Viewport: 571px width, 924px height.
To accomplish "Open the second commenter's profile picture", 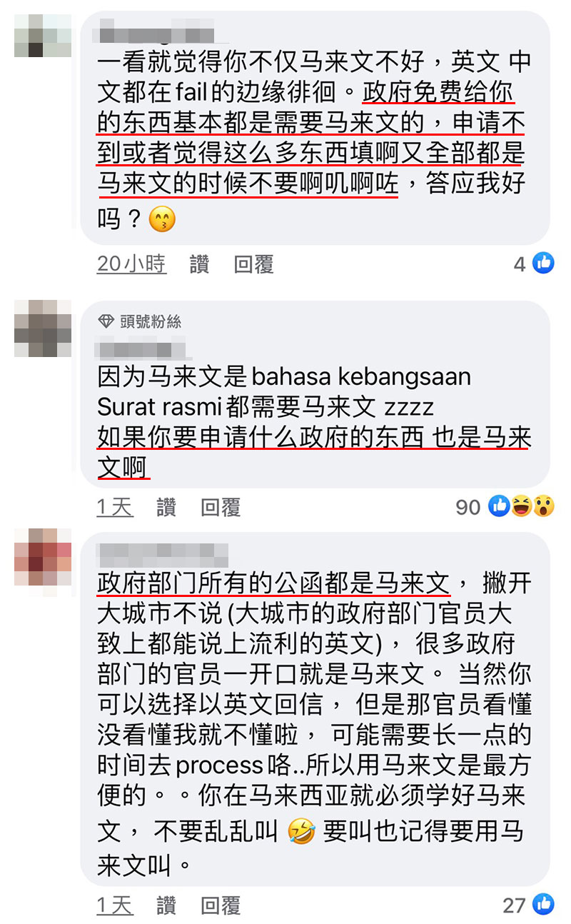I will [x=43, y=328].
